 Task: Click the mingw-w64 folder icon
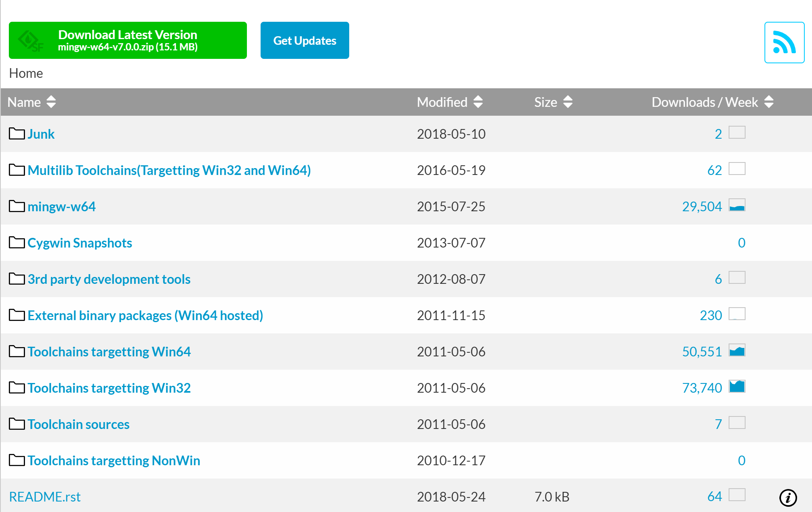click(x=17, y=206)
